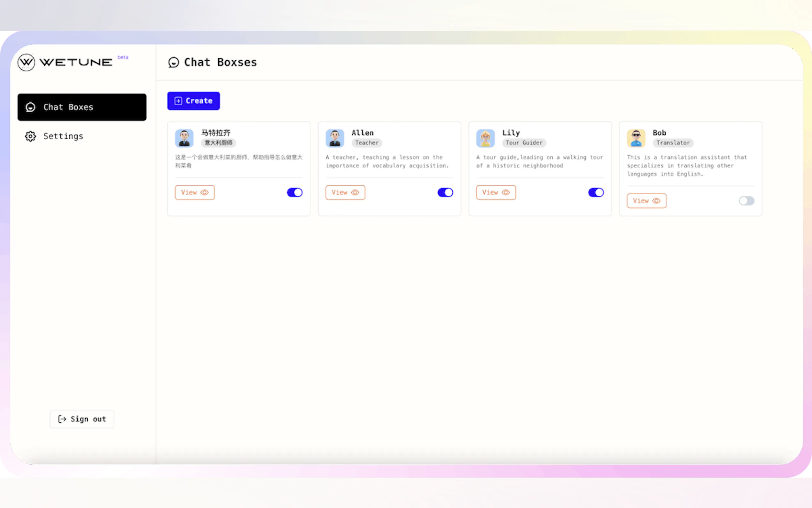Image resolution: width=812 pixels, height=508 pixels.
Task: Click the Sign out button
Action: click(x=82, y=419)
